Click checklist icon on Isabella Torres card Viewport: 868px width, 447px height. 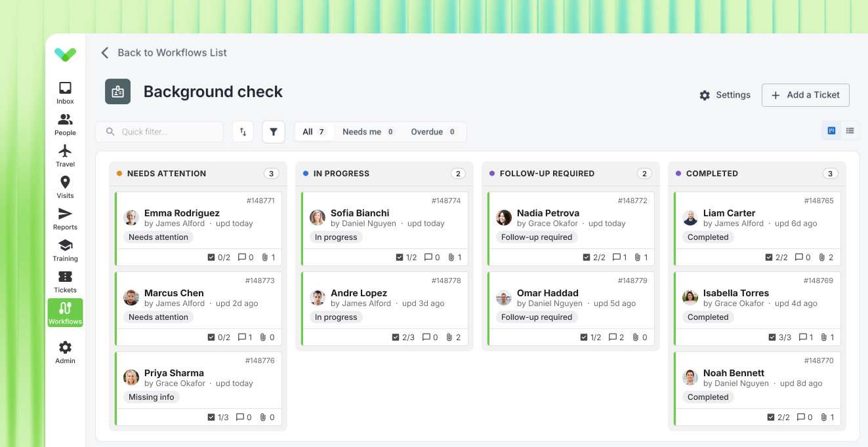click(x=772, y=338)
